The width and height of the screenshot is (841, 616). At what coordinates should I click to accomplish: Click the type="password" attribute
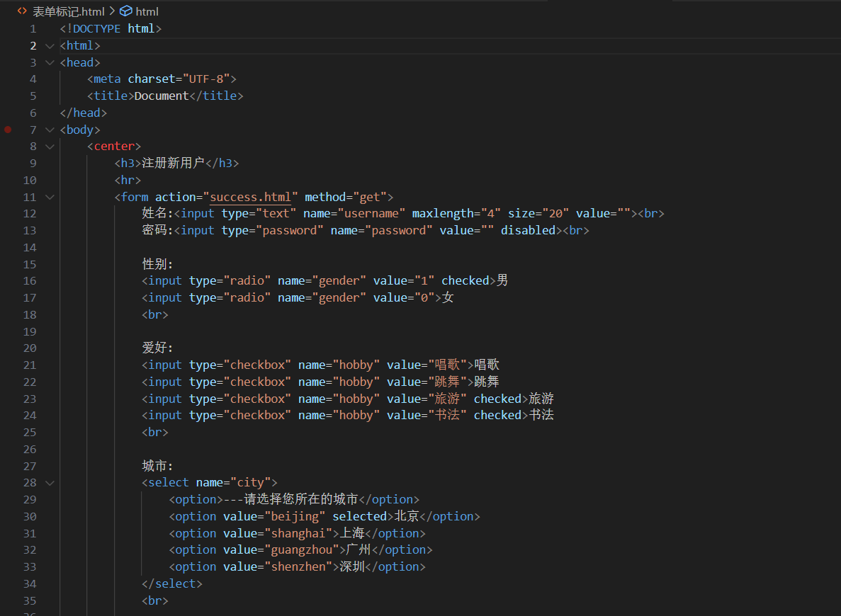click(273, 231)
